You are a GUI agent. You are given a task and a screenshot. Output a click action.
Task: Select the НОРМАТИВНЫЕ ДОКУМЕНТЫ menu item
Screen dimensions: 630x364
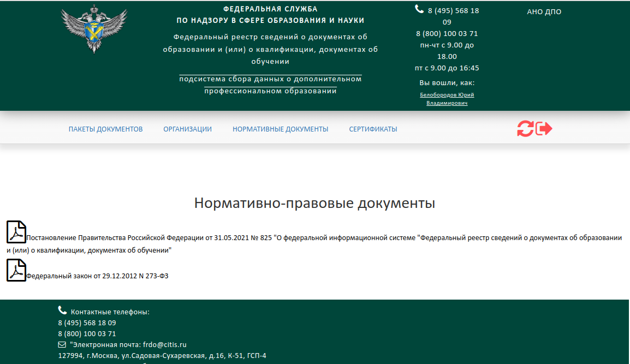[280, 129]
